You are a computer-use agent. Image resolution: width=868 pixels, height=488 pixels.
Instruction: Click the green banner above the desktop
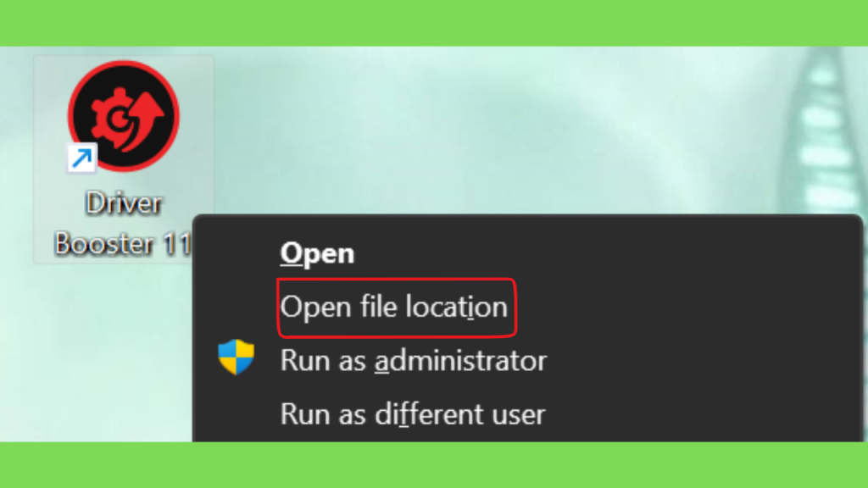coord(434,23)
